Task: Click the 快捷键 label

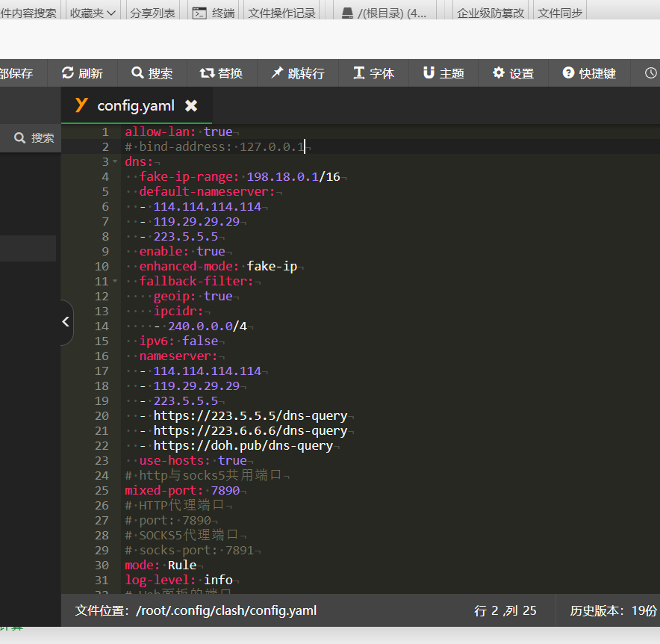Action: click(597, 73)
